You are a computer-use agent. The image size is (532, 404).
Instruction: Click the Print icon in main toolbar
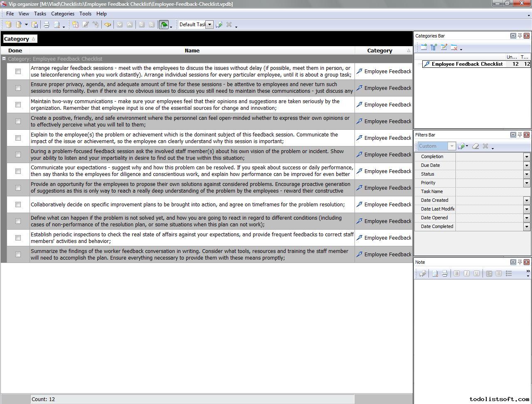47,25
